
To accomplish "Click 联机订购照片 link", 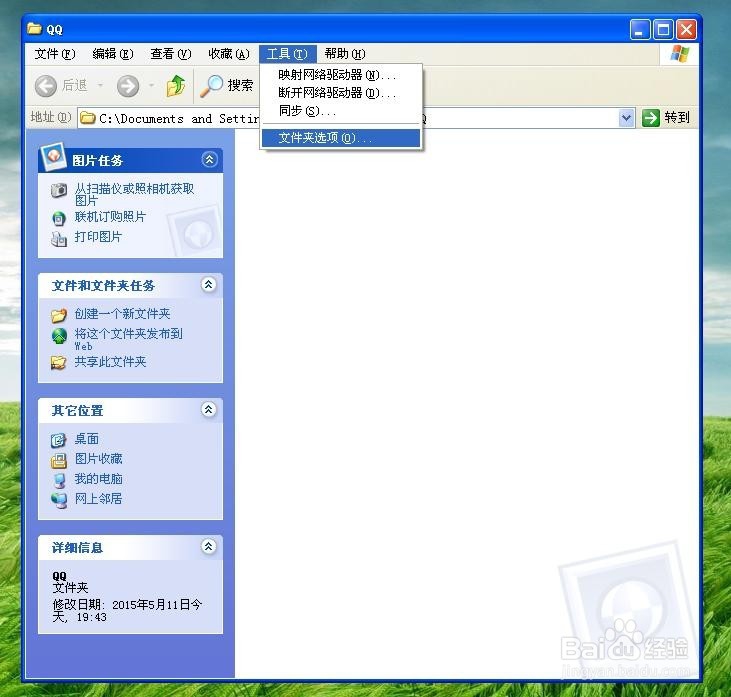I will 110,217.
